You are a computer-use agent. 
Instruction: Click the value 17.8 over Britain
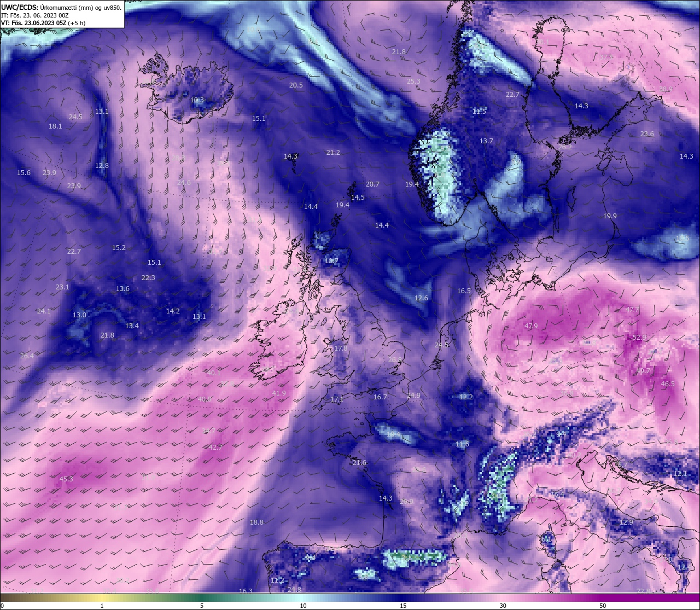coord(341,348)
